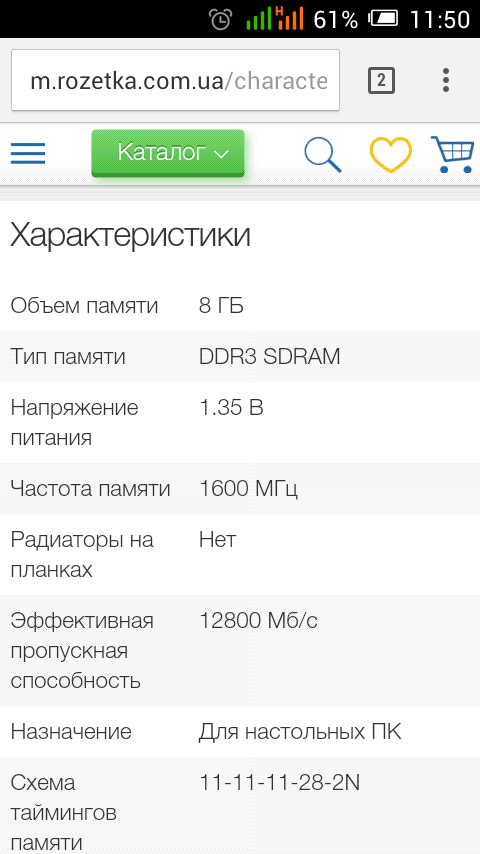Tap the 11-11-11-28-2N timings value

(x=280, y=783)
